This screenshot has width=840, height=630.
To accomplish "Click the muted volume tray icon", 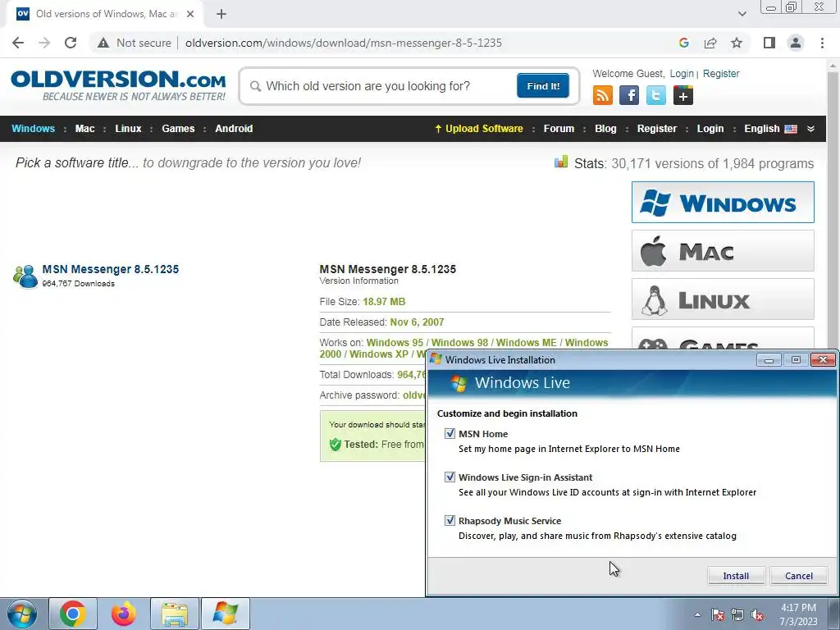I will point(757,614).
